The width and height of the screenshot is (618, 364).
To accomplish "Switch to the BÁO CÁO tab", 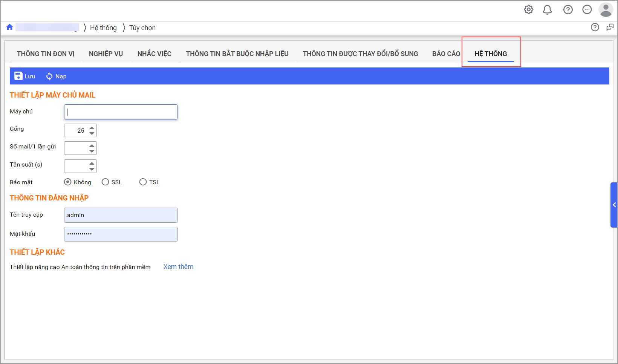I will click(446, 54).
